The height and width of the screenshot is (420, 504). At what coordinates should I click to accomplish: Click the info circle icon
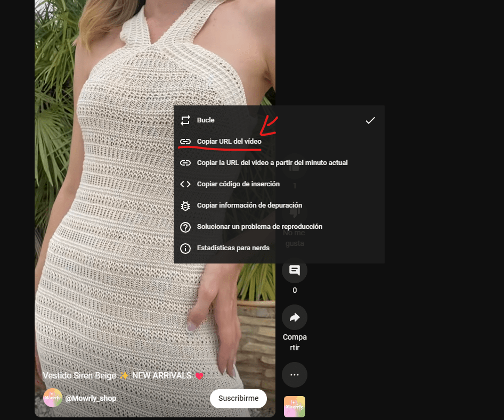pos(185,248)
